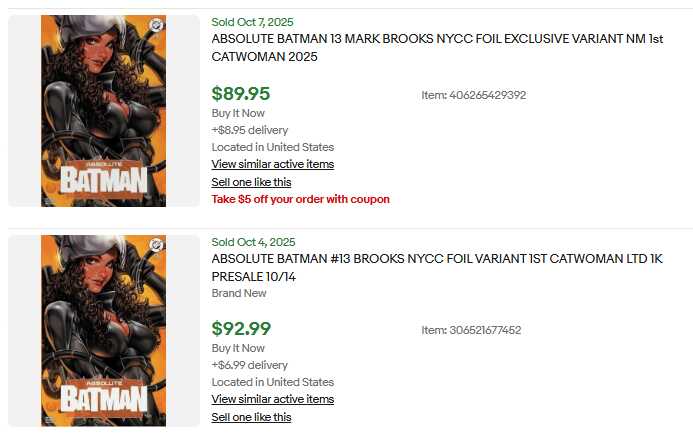Image resolution: width=693 pixels, height=436 pixels.
Task: Click 'Sell one like this' under the $92.99 listing
Action: click(x=251, y=417)
